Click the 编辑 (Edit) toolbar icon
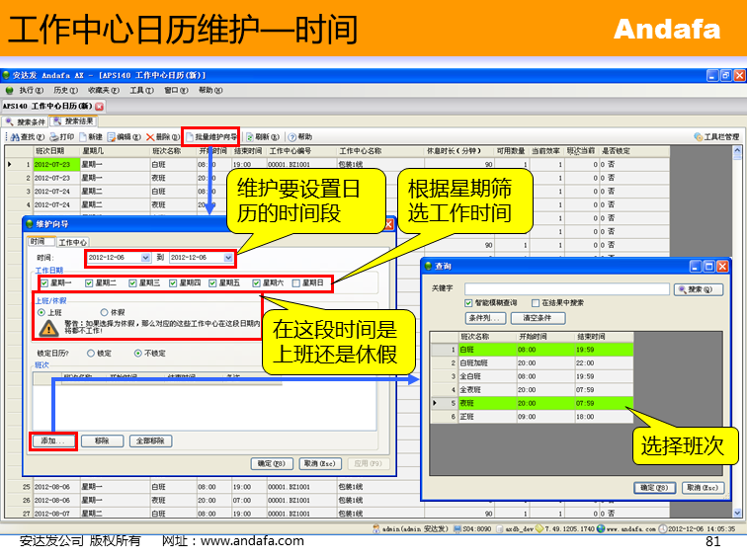747x560 pixels. [x=124, y=137]
